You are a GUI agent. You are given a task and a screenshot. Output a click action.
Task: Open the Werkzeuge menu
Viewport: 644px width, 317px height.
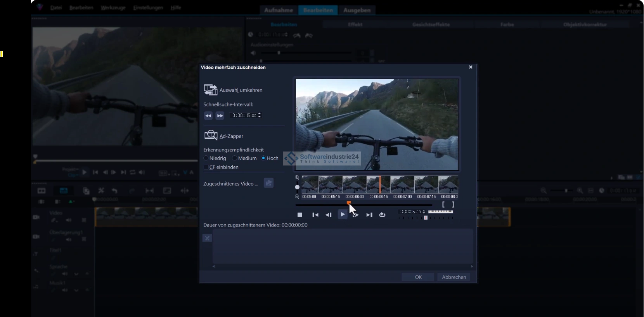113,8
